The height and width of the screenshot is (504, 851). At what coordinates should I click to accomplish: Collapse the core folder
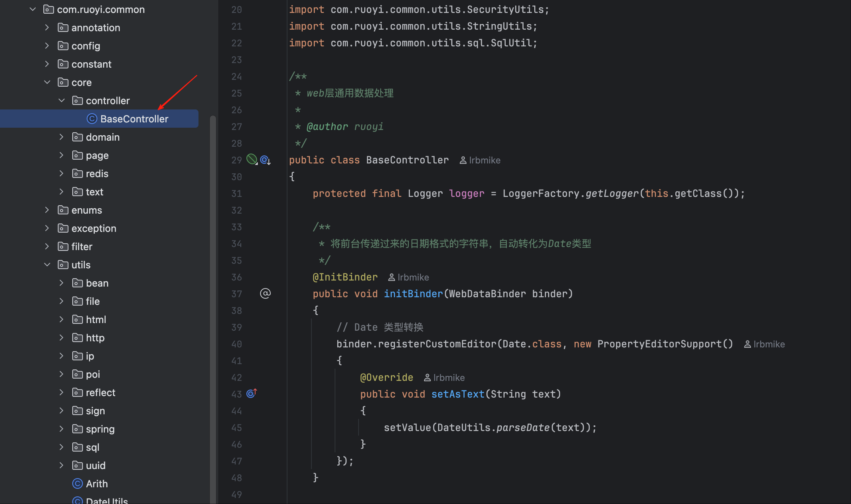click(47, 82)
